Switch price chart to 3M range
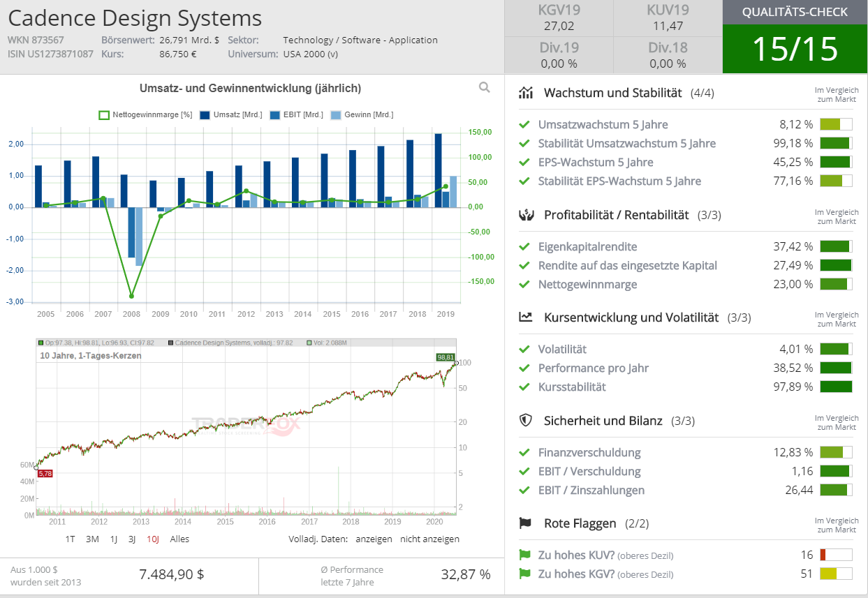The image size is (868, 598). click(x=92, y=539)
